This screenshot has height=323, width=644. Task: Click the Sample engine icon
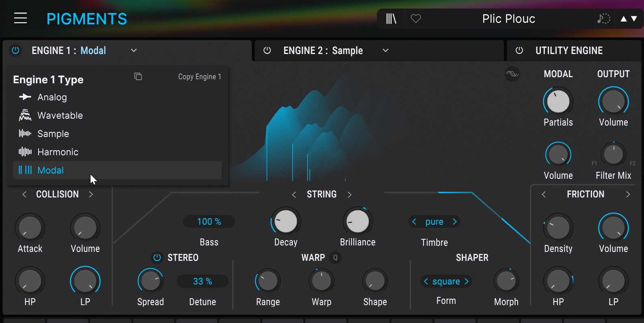(x=25, y=133)
